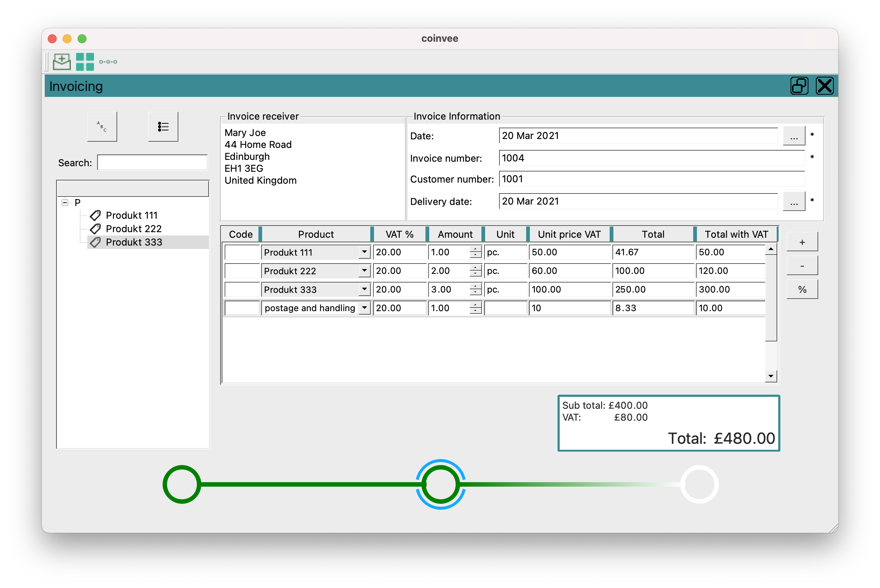Open the Produkt 111 product dropdown
880x588 pixels.
click(x=364, y=252)
